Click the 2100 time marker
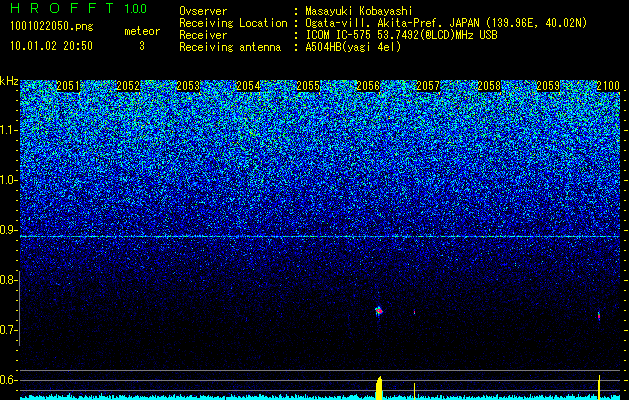This screenshot has height=400, width=629. (608, 86)
